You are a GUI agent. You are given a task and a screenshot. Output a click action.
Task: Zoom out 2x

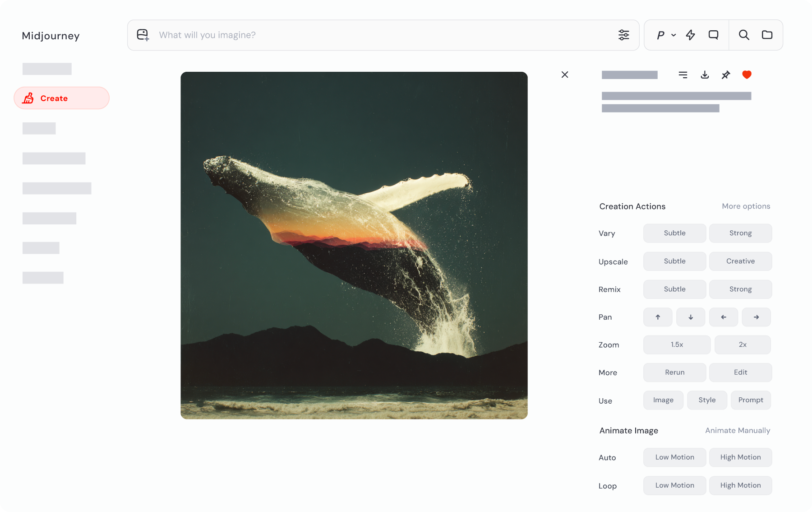743,344
